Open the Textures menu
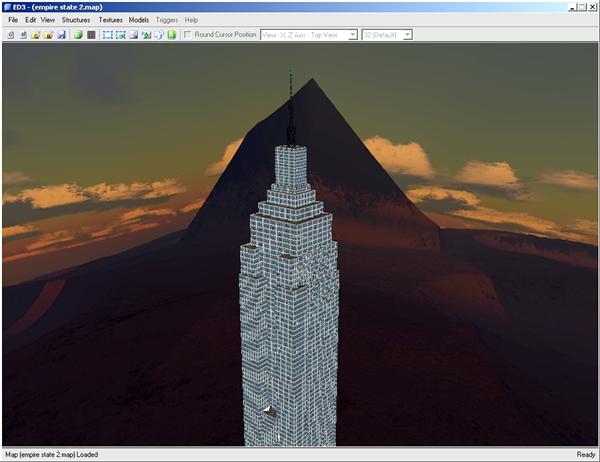 point(111,20)
